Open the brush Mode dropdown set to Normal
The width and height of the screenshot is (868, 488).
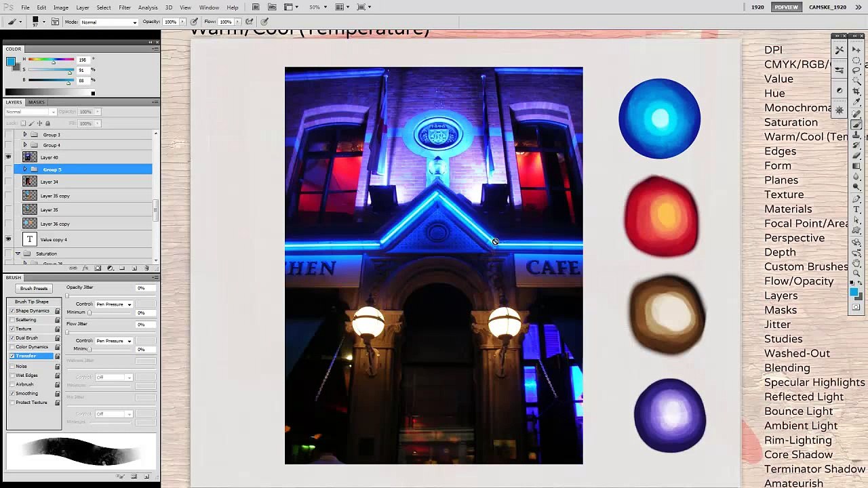[108, 22]
